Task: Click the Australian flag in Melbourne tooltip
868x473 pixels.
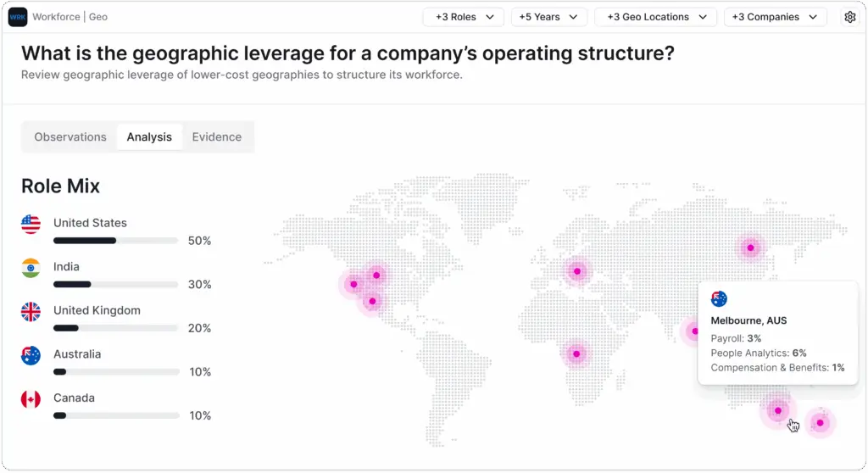Action: pos(719,299)
